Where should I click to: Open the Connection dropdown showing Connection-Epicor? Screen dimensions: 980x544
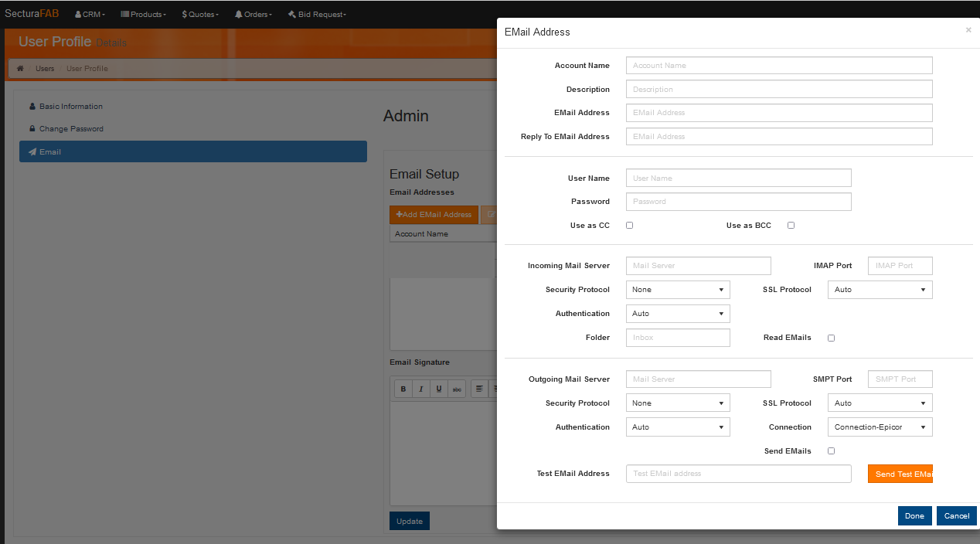[x=880, y=427]
